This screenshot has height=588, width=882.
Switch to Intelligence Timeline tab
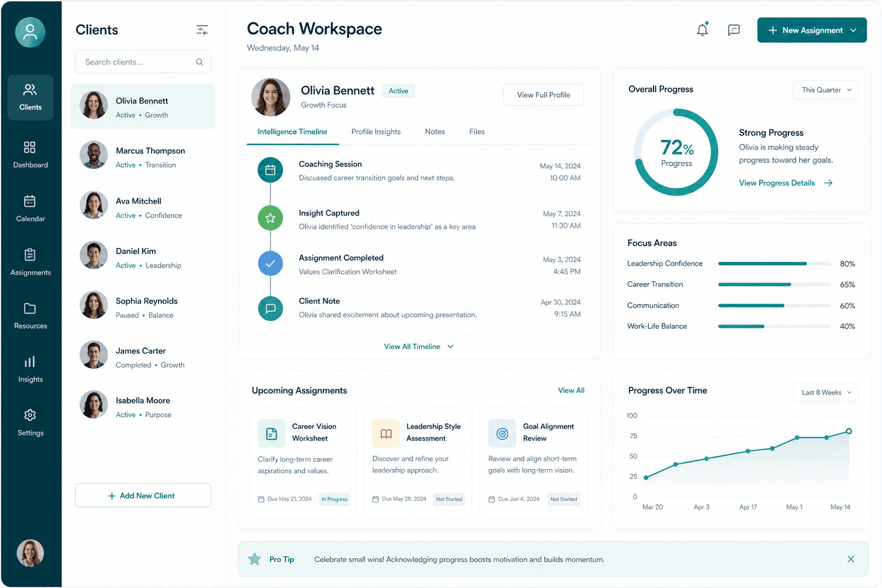click(292, 132)
